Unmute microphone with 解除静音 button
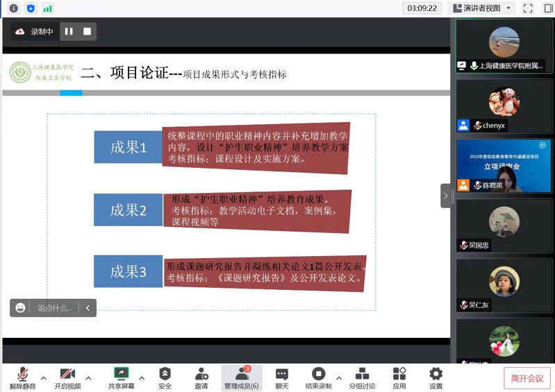555x392 pixels. point(23,378)
